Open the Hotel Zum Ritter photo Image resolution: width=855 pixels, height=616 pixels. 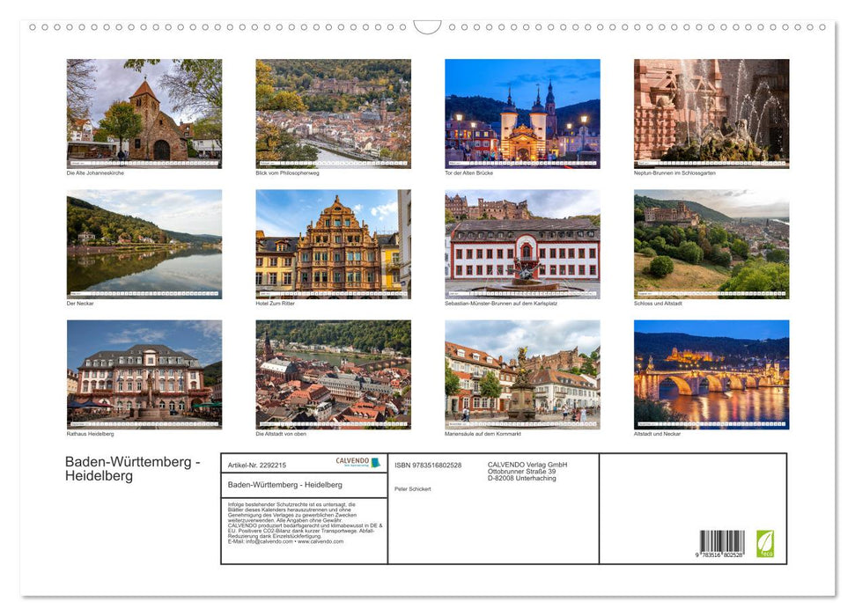point(333,244)
